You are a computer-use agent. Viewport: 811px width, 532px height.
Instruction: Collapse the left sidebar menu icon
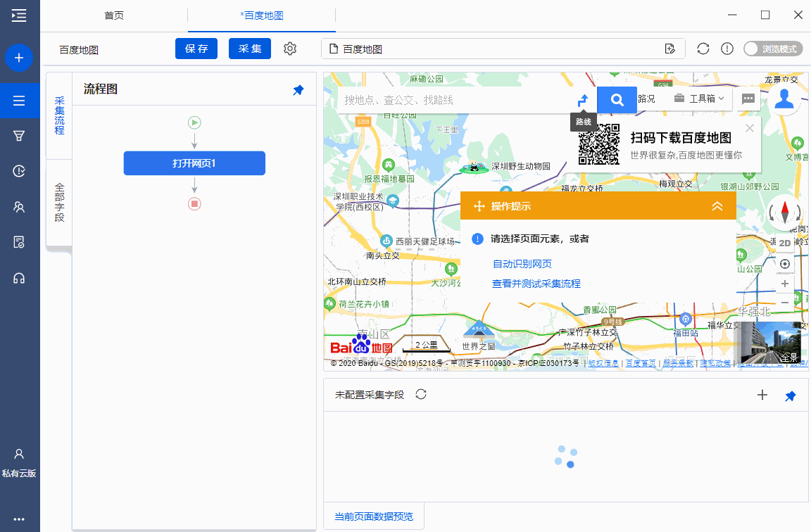(18, 15)
